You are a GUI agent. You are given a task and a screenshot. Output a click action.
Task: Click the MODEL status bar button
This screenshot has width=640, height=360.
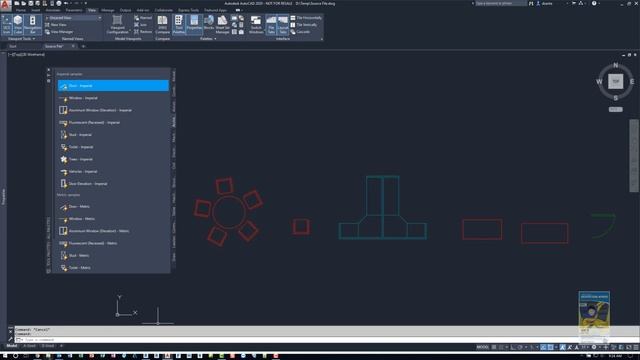click(482, 347)
